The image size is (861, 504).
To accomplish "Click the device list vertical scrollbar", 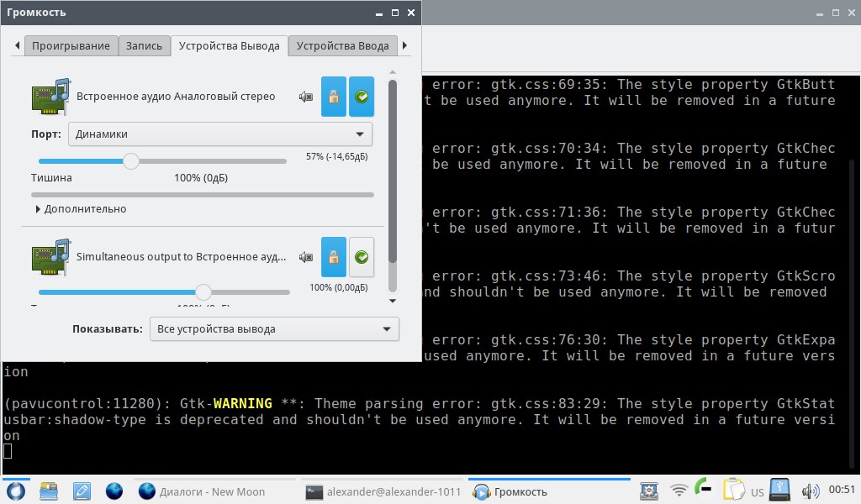I will pos(392,171).
